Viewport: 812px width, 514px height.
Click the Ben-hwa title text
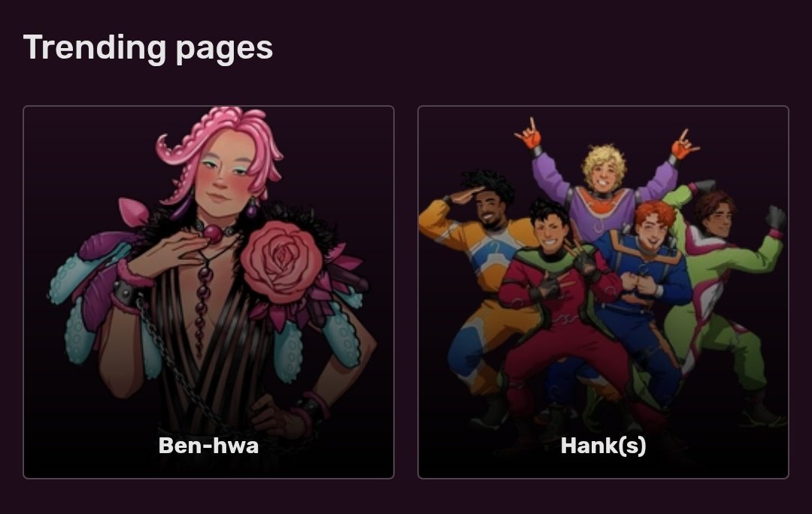(208, 446)
